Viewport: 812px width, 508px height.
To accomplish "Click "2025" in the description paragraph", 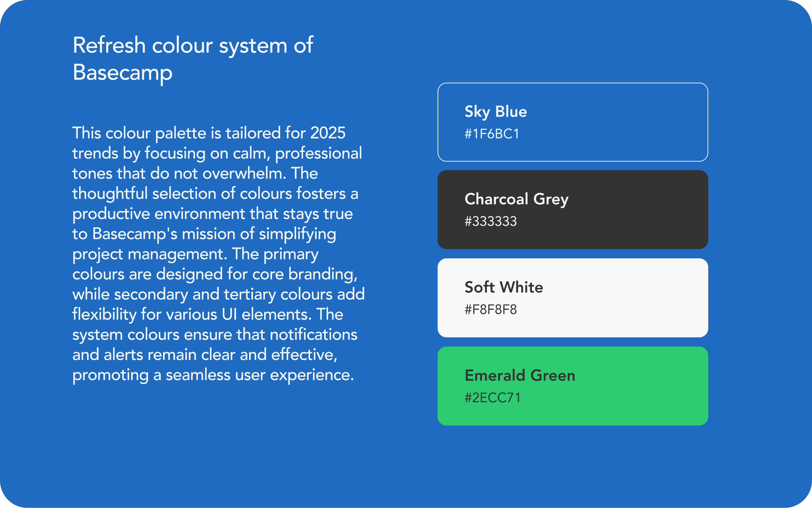I will [x=328, y=133].
